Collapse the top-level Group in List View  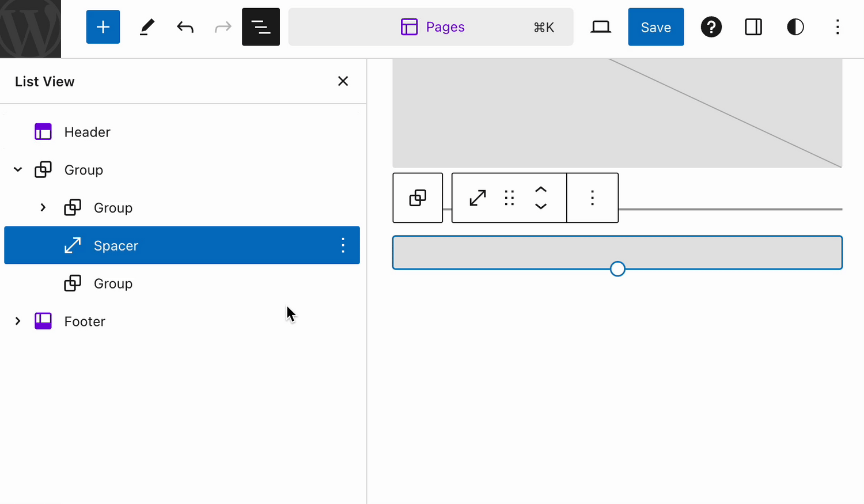(x=18, y=170)
